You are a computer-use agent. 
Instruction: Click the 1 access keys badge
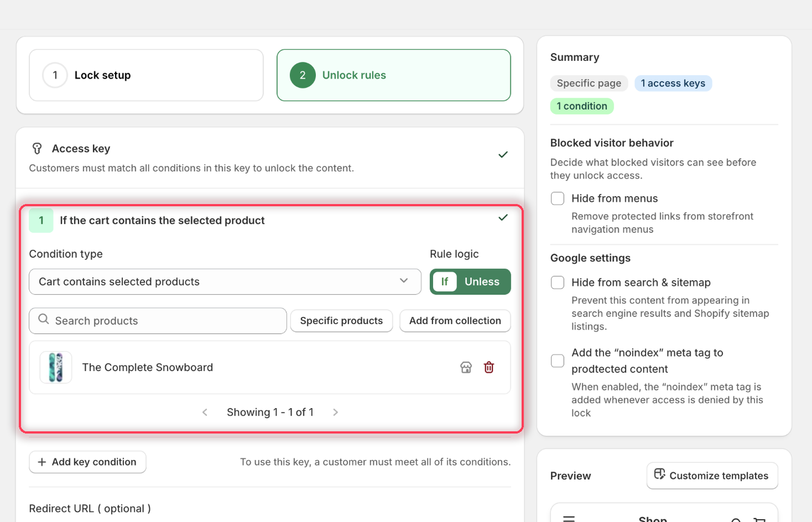point(673,83)
